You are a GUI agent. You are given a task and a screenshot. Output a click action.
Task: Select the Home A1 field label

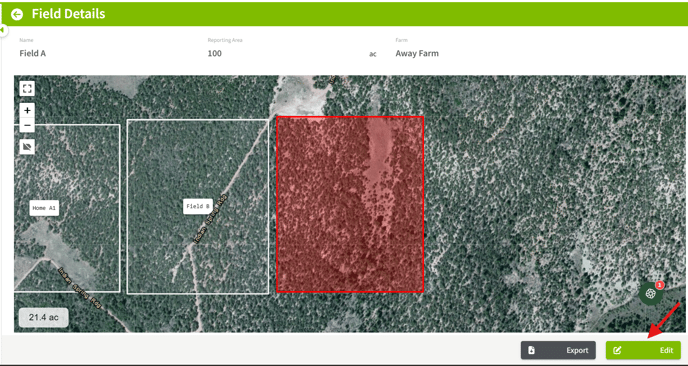click(x=44, y=208)
